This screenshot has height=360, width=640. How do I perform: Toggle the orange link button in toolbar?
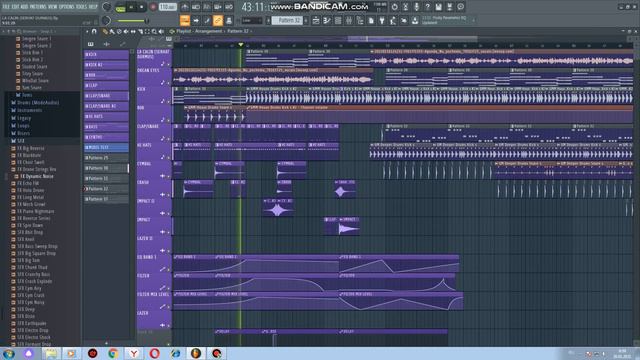tap(218, 20)
